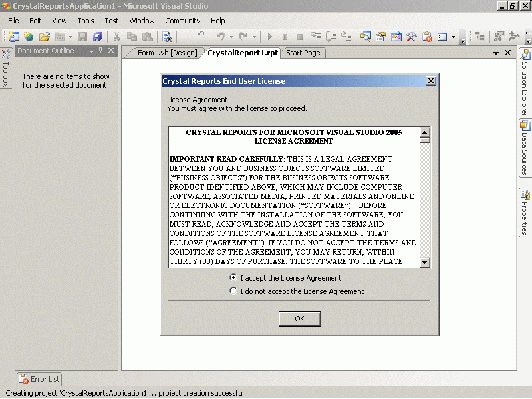Select the CrystalReport1.rpt tab
The height and width of the screenshot is (399, 532).
click(243, 53)
